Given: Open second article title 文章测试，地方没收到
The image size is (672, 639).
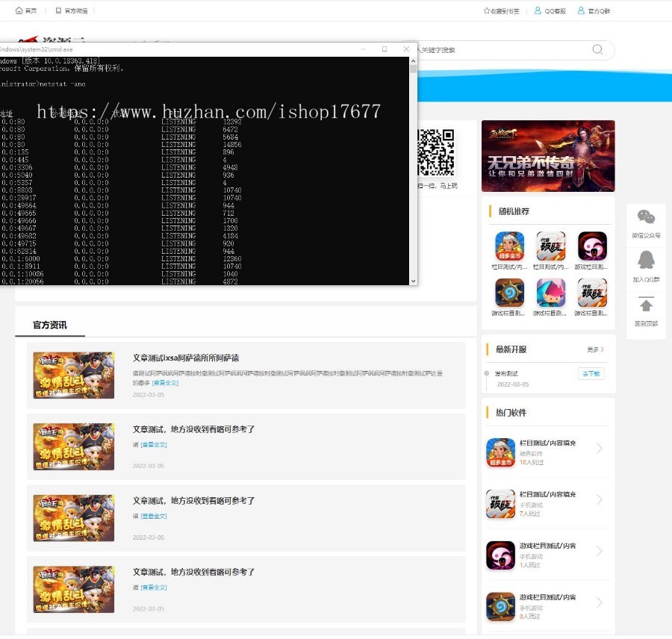Looking at the screenshot, I should coord(193,429).
